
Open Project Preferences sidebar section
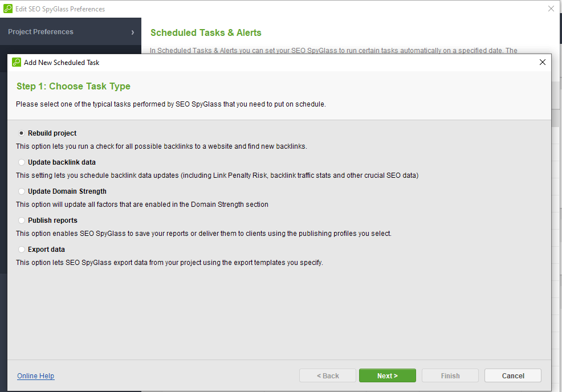pos(71,31)
